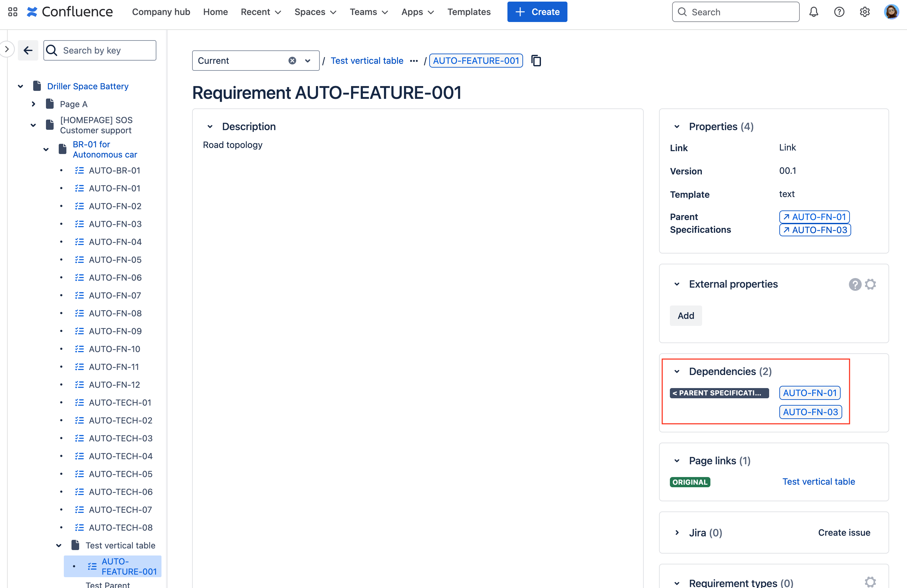The width and height of the screenshot is (907, 588).
Task: Open the Templates menu item
Action: coord(469,12)
